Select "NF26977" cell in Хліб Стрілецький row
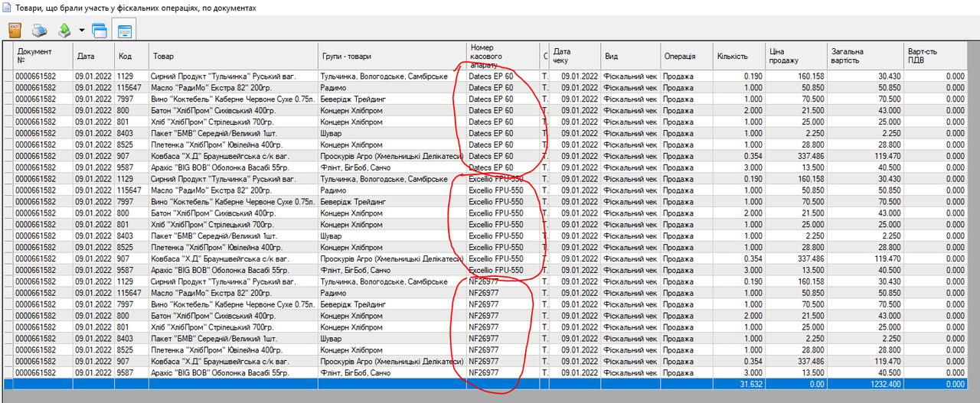 coord(503,327)
